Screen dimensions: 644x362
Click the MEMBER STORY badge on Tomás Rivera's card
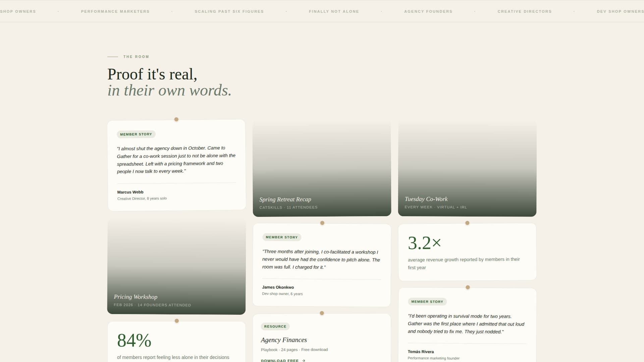(x=427, y=301)
